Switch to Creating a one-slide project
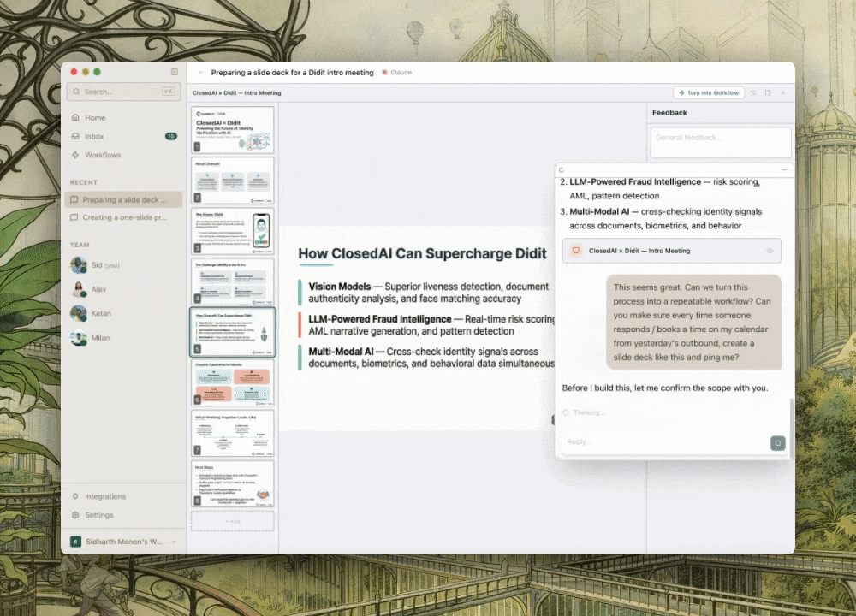The width and height of the screenshot is (856, 616). point(120,217)
